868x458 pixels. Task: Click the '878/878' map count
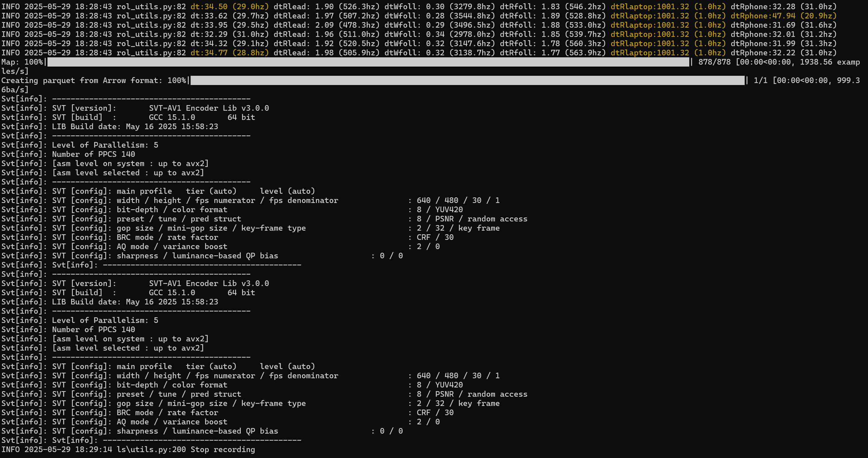tap(714, 62)
